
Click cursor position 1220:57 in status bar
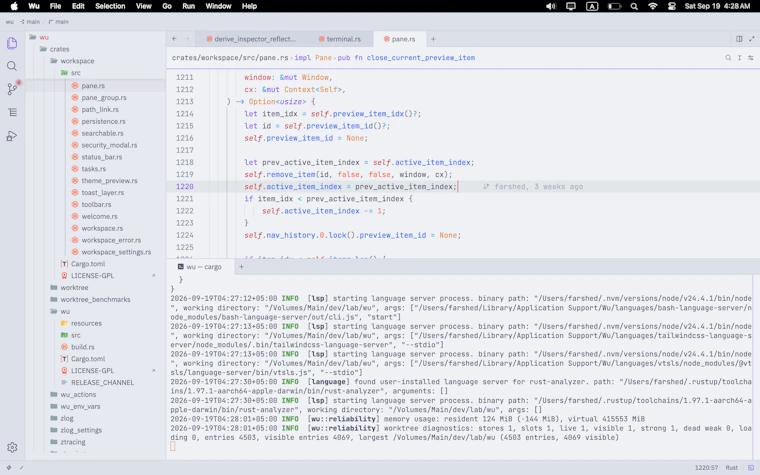pyautogui.click(x=706, y=468)
